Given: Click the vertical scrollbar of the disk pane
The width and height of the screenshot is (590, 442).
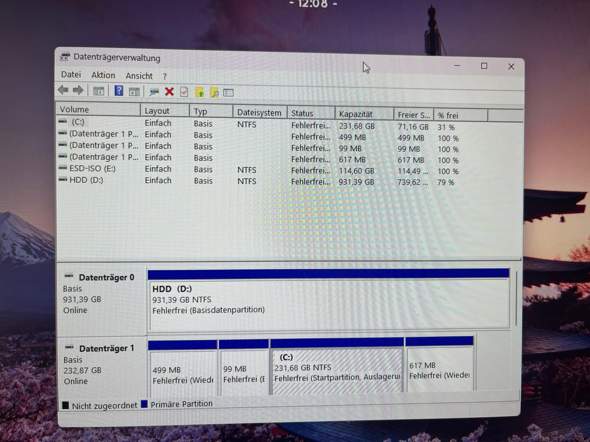Looking at the screenshot, I should tap(516, 299).
